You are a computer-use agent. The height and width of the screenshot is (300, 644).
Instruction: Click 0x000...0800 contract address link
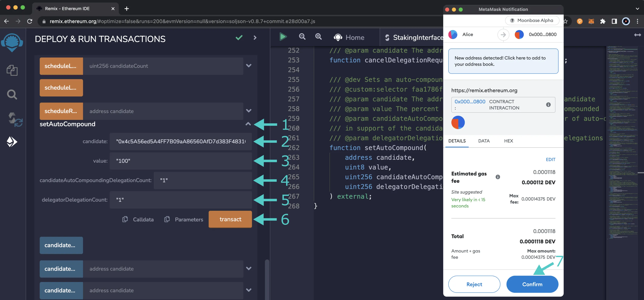click(x=470, y=101)
